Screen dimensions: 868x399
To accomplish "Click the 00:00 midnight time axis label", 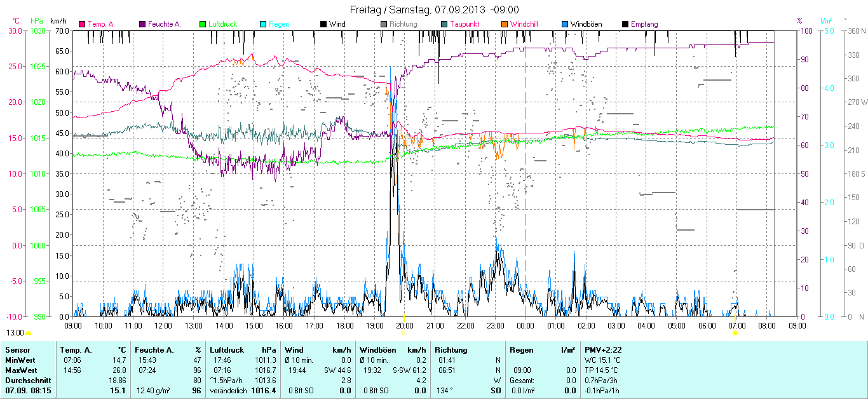I will click(x=525, y=326).
